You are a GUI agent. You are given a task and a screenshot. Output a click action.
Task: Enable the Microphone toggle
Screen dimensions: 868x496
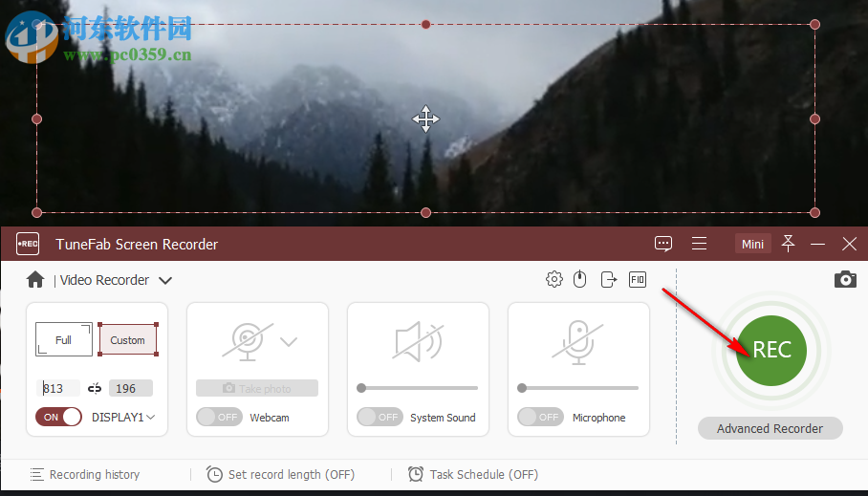(x=540, y=417)
